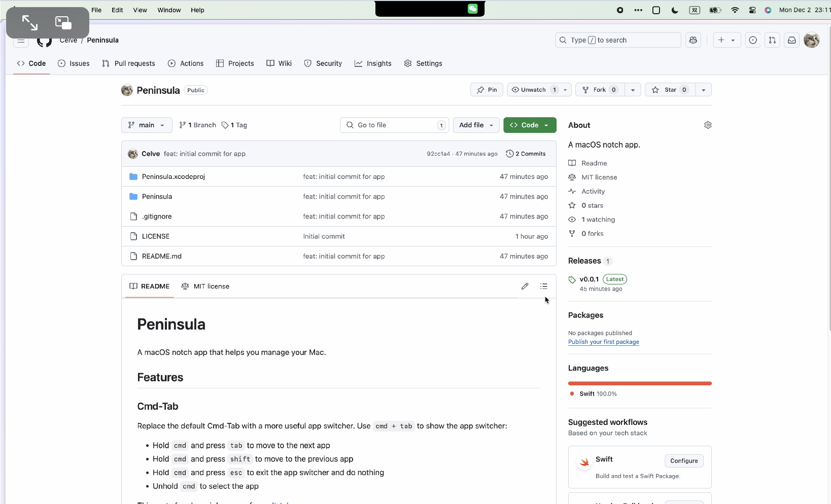The image size is (831, 504).
Task: Open the notifications inbox icon
Action: 791,40
